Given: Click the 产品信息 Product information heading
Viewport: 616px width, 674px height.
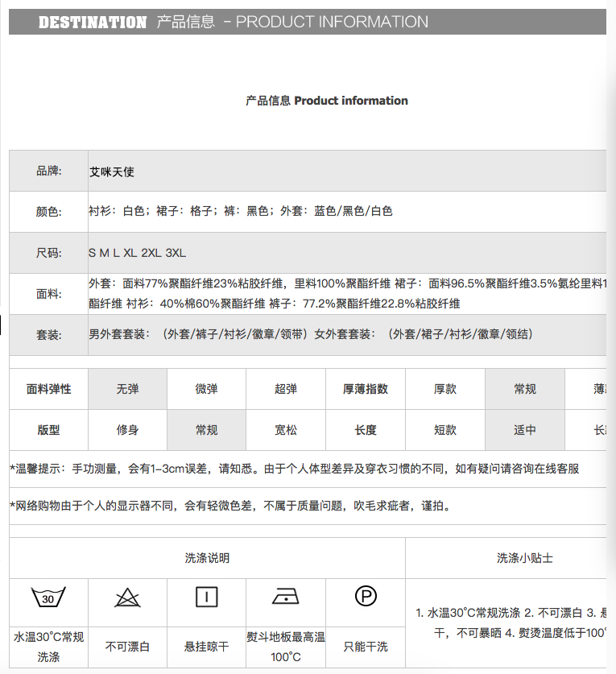Looking at the screenshot, I should [327, 101].
